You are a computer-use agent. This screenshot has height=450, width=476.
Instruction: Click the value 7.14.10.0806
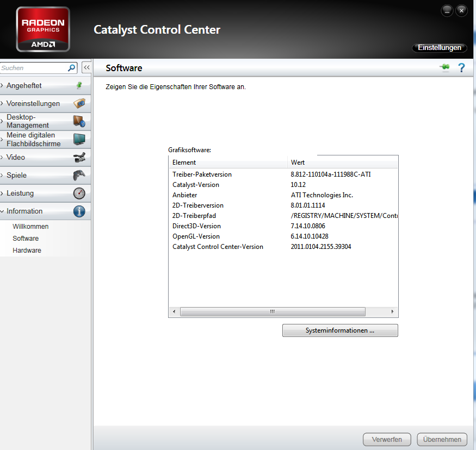tap(308, 226)
